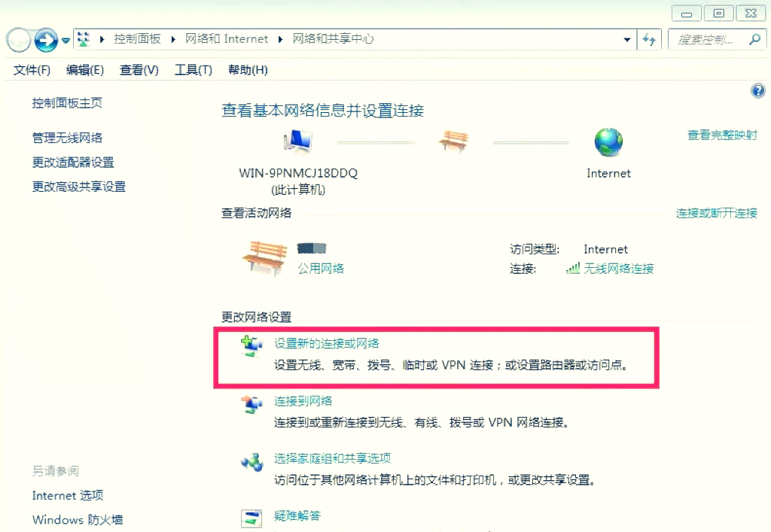Go to 控制面板主页
The width and height of the screenshot is (771, 532).
(67, 102)
